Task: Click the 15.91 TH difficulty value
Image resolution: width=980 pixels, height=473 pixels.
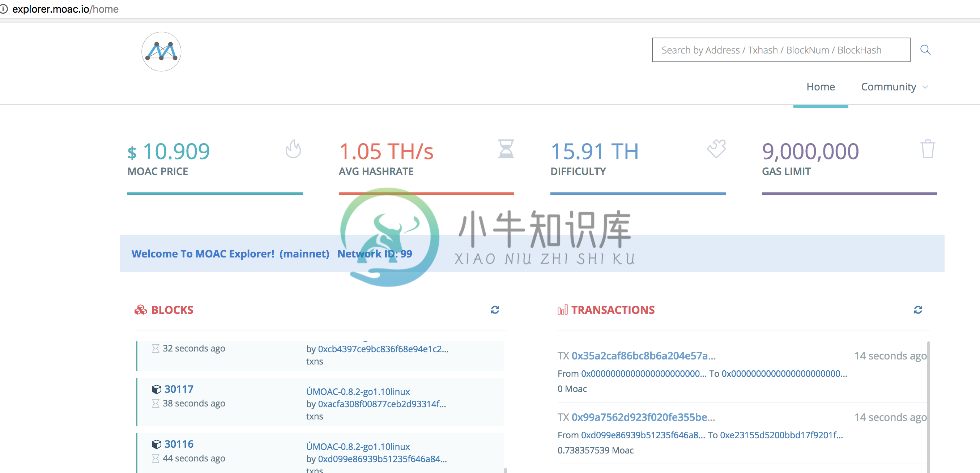Action: pyautogui.click(x=595, y=151)
